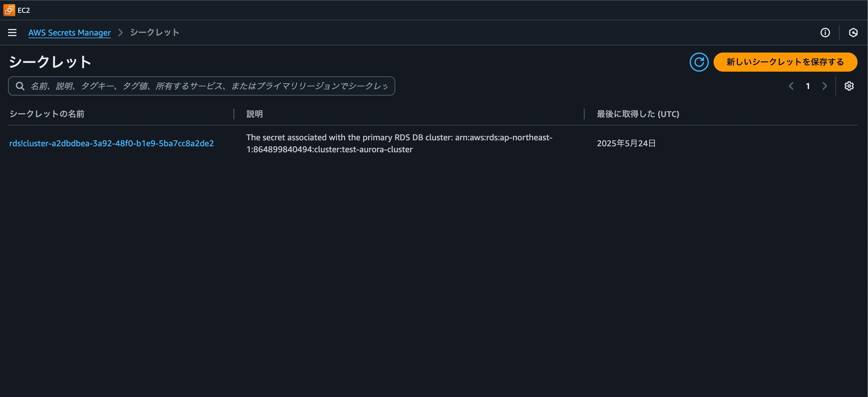Open the AWS Secrets Manager breadcrumb link
This screenshot has height=397, width=868.
pos(69,32)
